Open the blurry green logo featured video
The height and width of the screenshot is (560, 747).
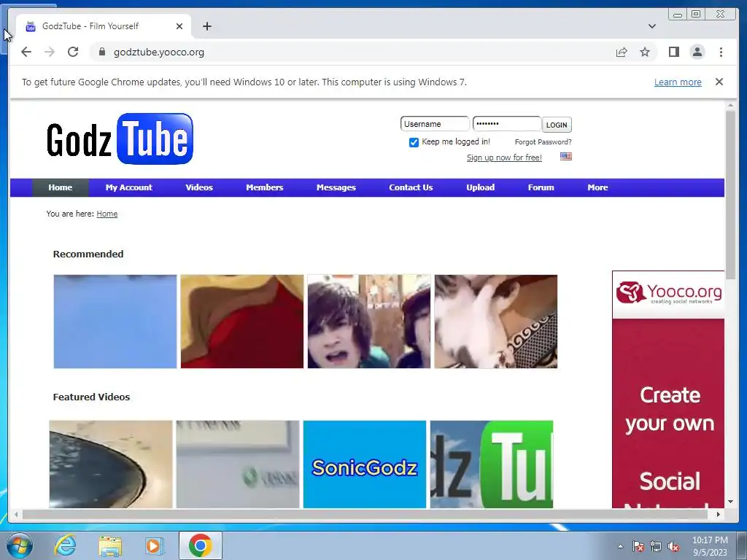[238, 464]
